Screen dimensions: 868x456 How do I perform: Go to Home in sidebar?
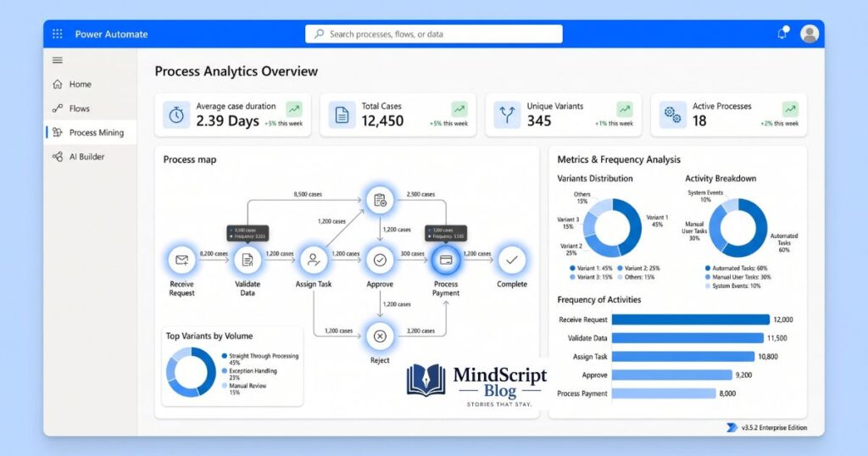(x=90, y=84)
